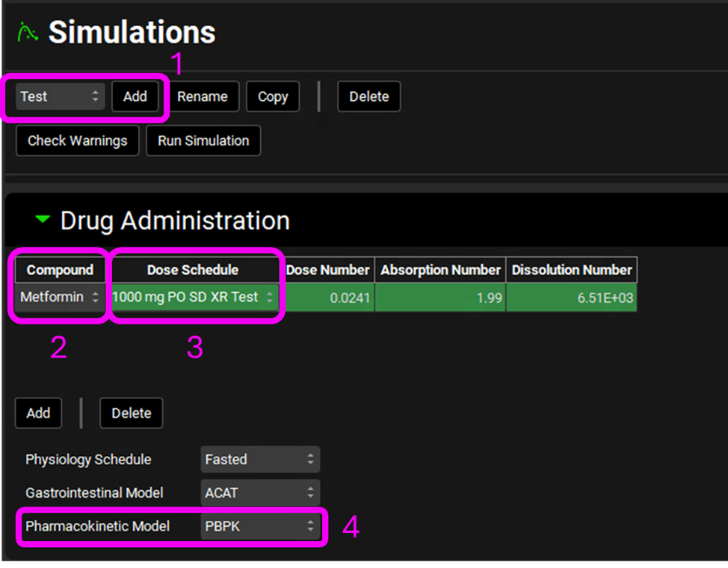The width and height of the screenshot is (728, 568).
Task: Add a drug administration row
Action: pos(38,413)
